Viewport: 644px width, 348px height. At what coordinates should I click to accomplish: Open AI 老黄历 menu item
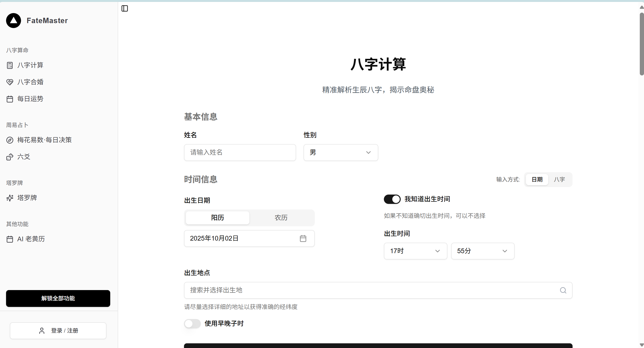click(x=31, y=239)
